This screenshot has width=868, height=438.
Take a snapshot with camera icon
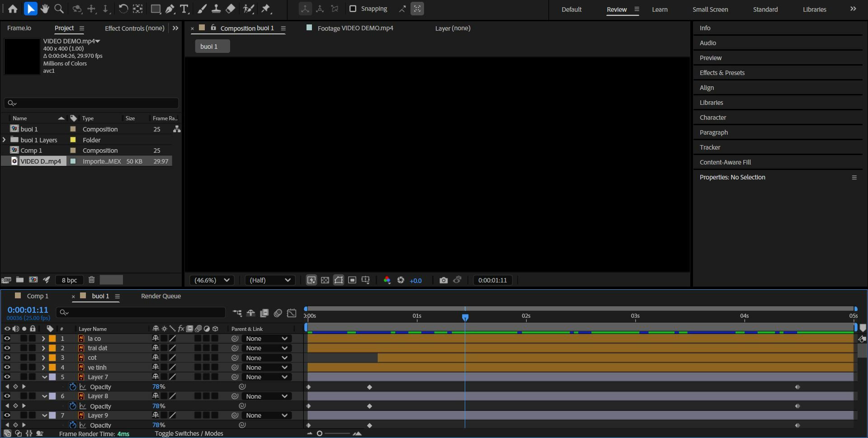click(x=443, y=280)
